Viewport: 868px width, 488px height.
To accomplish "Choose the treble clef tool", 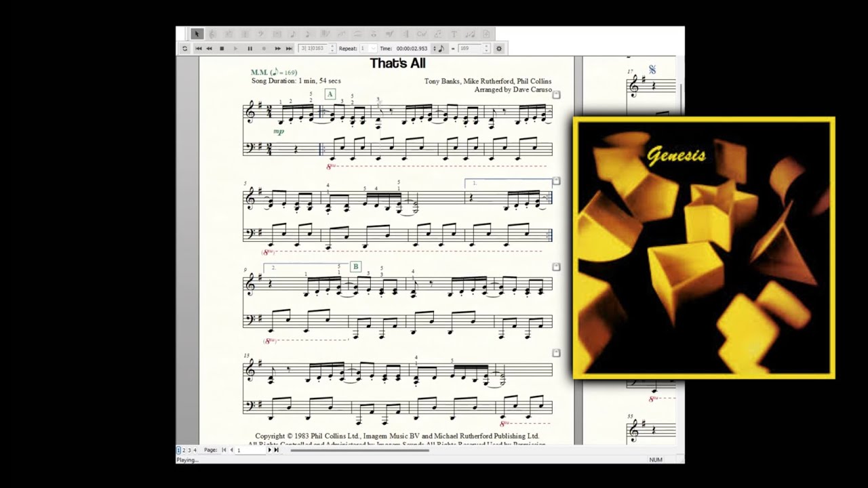I will click(x=212, y=34).
